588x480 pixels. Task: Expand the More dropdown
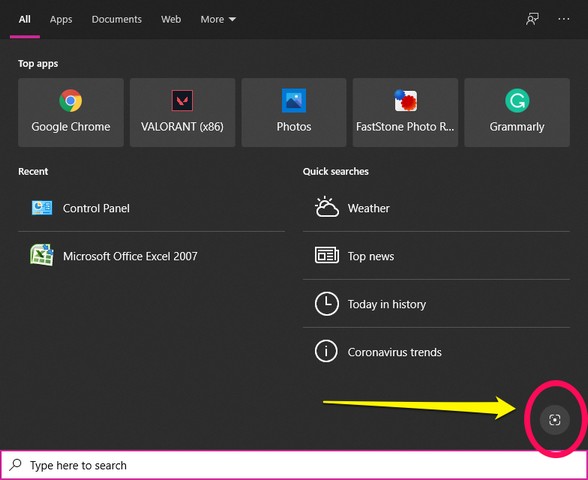(x=218, y=19)
